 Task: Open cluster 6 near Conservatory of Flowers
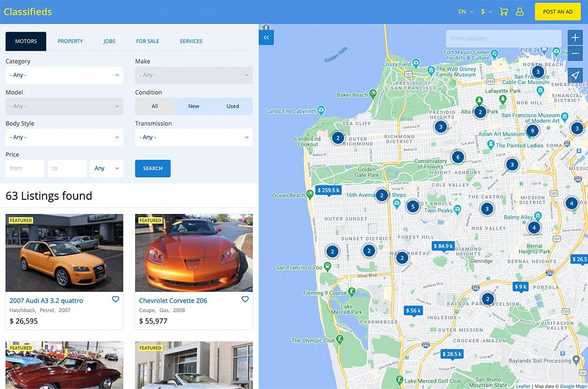click(x=458, y=157)
